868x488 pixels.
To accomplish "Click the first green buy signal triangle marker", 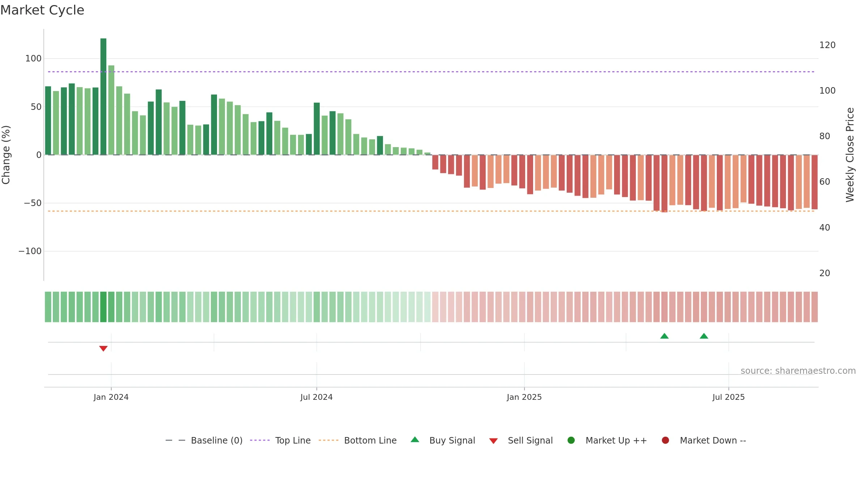I will 664,336.
